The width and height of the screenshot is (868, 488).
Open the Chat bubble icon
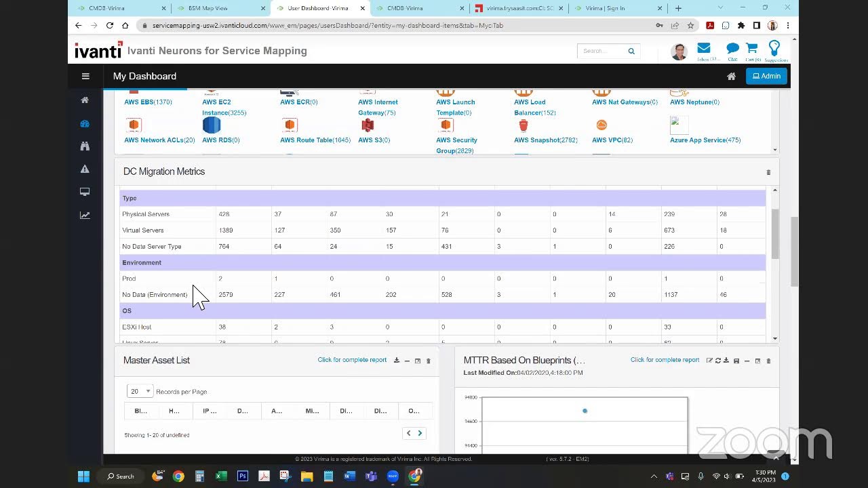732,48
